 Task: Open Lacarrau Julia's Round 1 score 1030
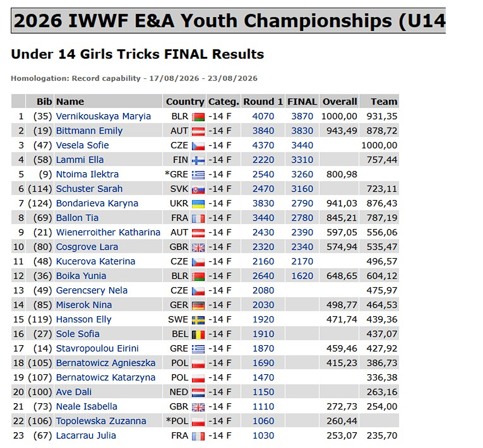pyautogui.click(x=263, y=435)
